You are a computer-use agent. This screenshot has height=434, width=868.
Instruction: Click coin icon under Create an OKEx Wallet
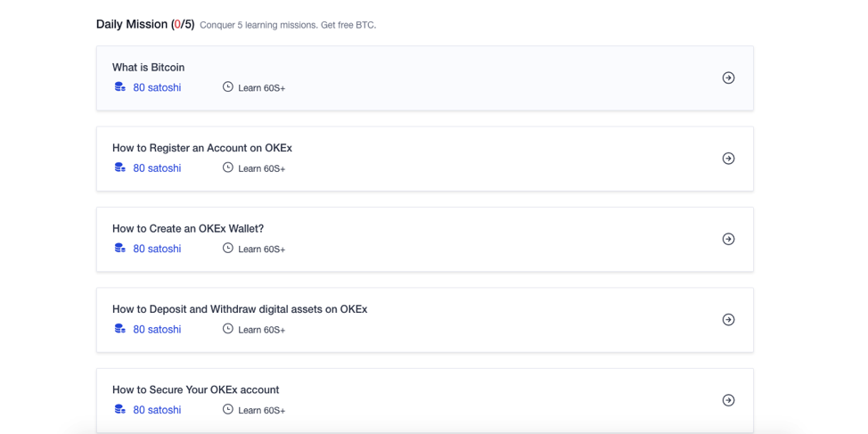tap(120, 249)
